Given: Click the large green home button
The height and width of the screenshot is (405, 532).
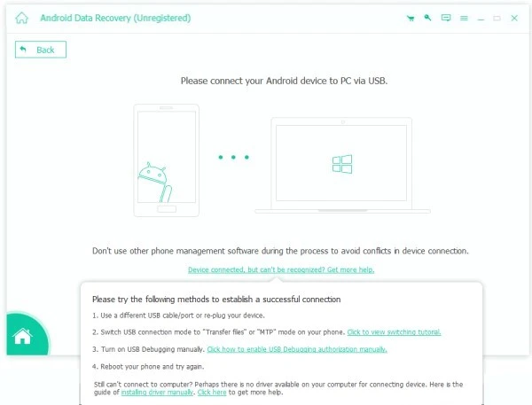Looking at the screenshot, I should coord(22,336).
